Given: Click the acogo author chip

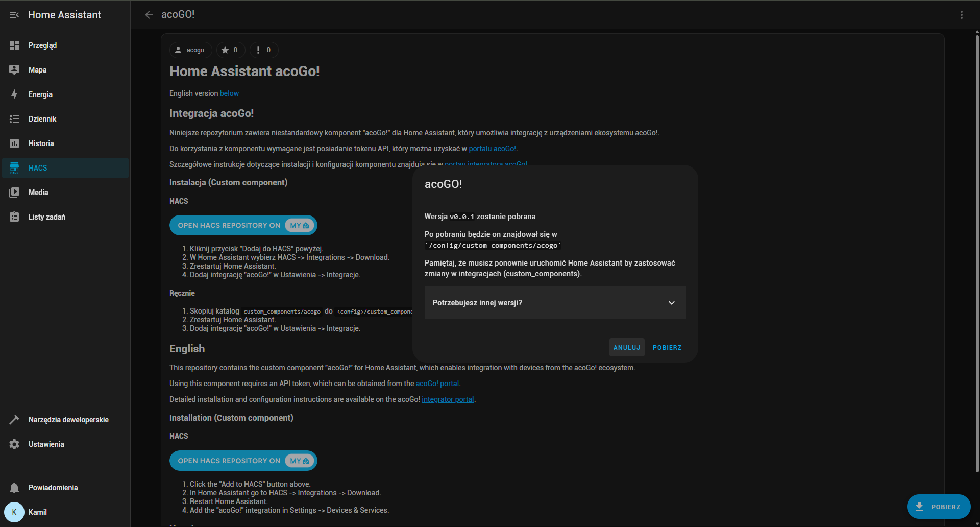Looking at the screenshot, I should (x=190, y=50).
